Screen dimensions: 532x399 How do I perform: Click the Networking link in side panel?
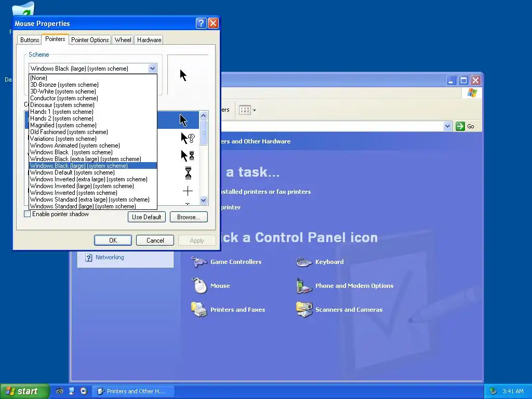tap(110, 257)
